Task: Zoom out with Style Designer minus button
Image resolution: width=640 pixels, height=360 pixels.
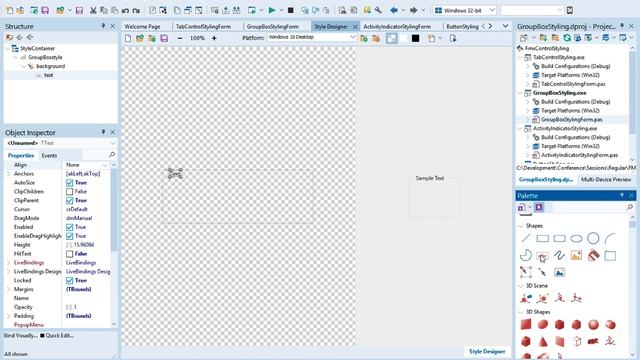Action: [180, 38]
